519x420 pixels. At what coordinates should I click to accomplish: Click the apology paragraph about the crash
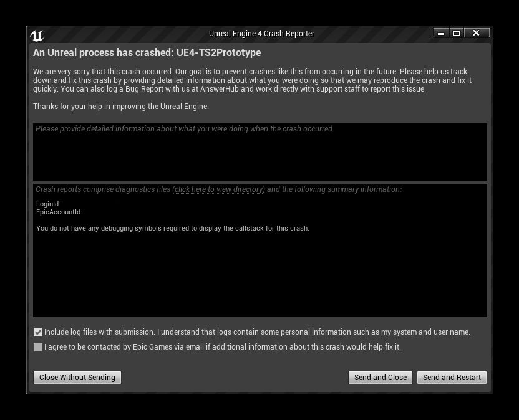[x=252, y=80]
